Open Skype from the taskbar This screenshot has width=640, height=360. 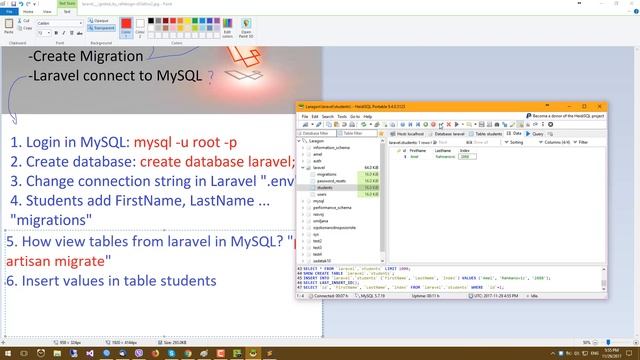tap(171, 353)
